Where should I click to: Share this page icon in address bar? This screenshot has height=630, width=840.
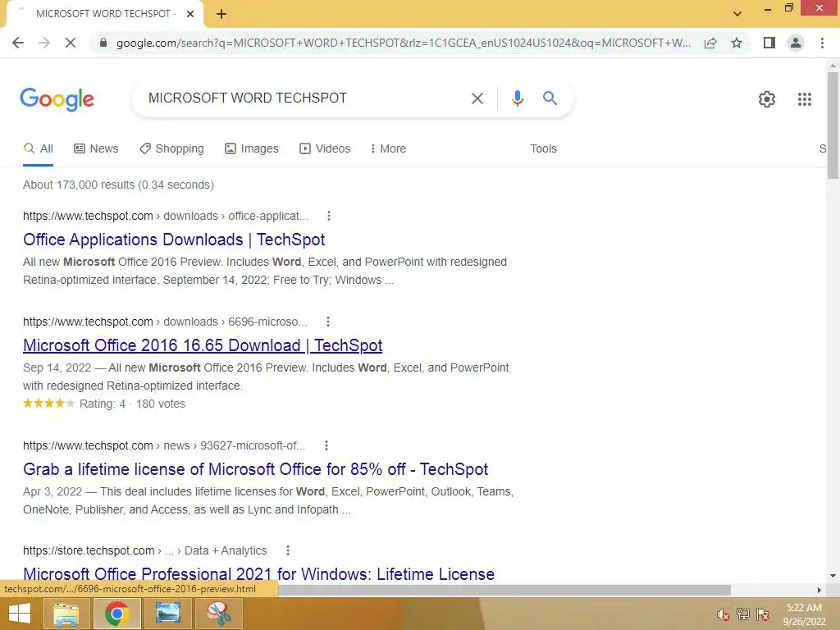point(710,43)
